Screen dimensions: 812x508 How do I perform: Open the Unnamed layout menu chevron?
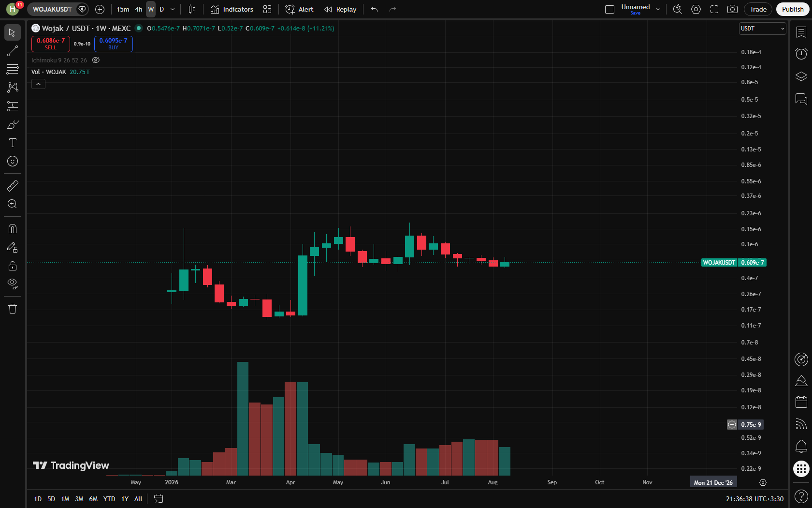pos(658,9)
